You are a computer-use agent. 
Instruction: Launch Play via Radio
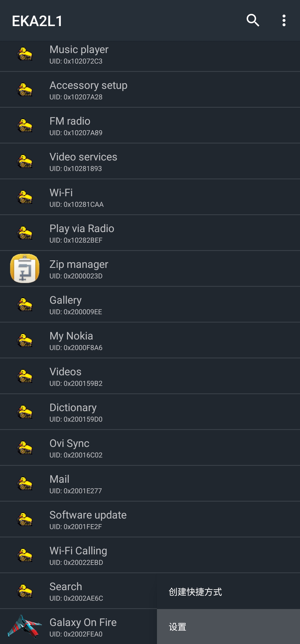pos(150,233)
